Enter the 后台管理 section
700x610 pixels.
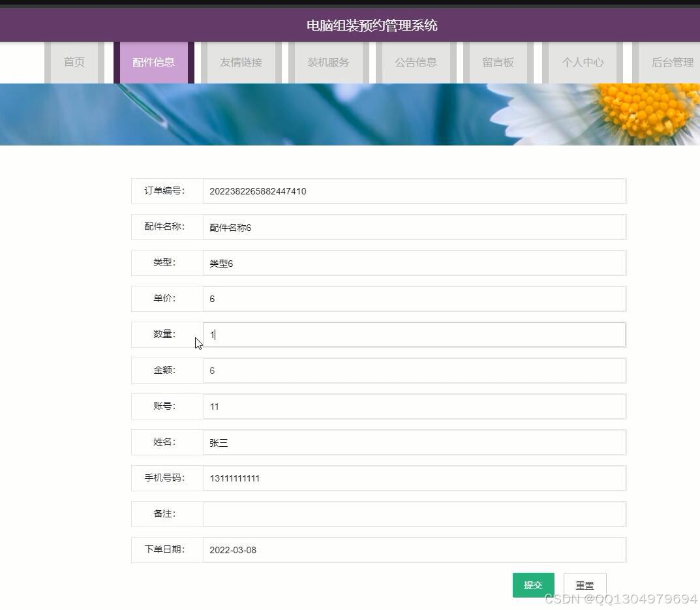pyautogui.click(x=671, y=62)
